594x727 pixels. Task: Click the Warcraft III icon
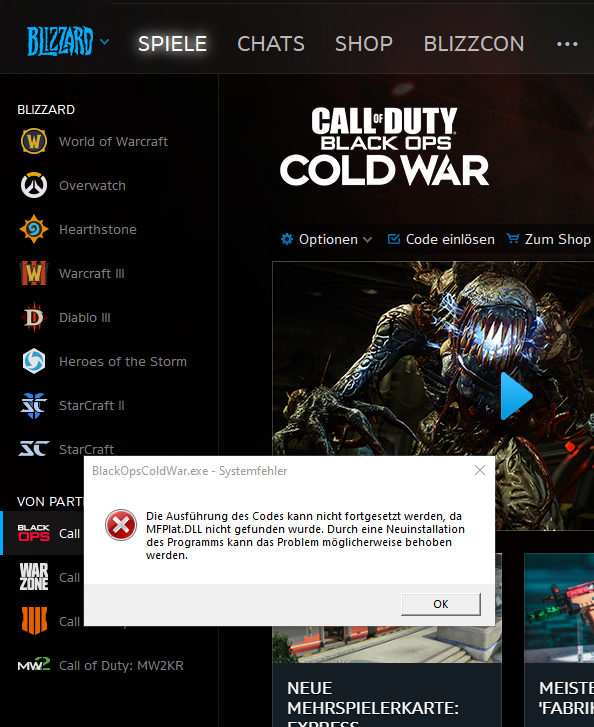point(34,273)
